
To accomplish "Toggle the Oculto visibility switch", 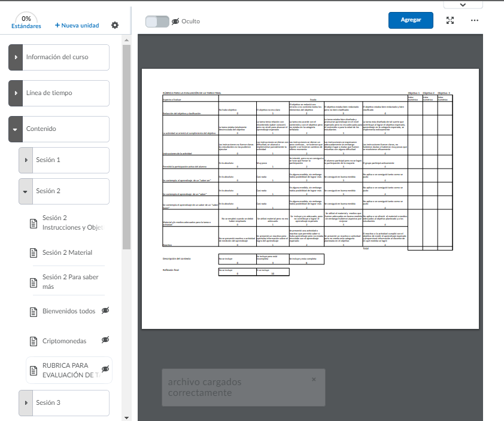I will click(157, 22).
